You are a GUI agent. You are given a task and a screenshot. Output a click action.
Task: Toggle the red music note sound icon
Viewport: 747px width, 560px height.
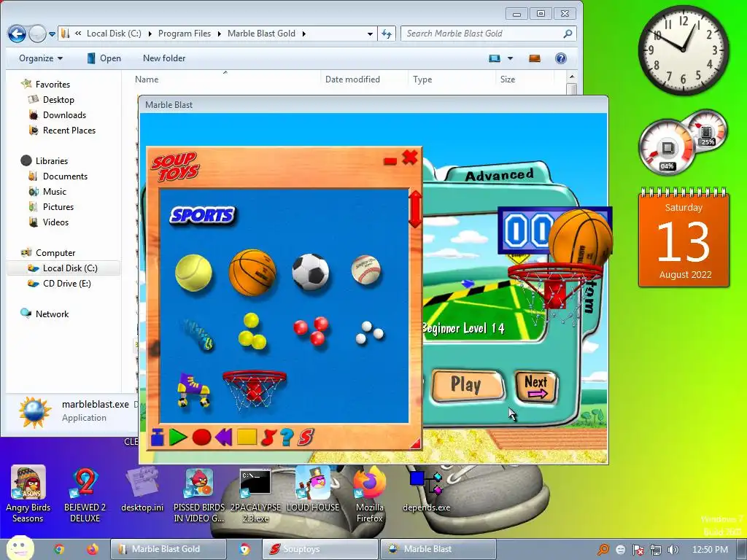click(268, 437)
